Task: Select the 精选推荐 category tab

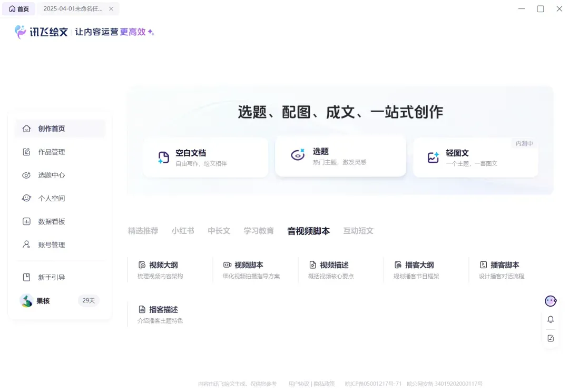Action: coord(143,231)
